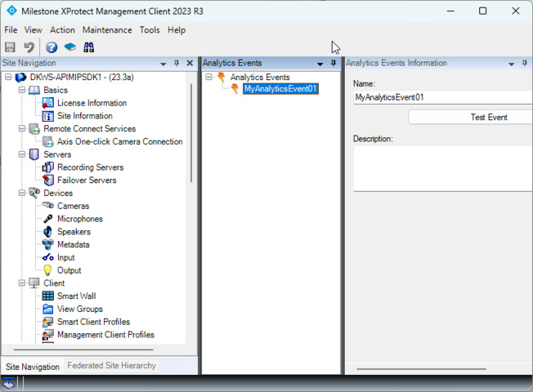The image size is (533, 392).
Task: Select MyAnalyticsEvent01 in the events tree
Action: click(280, 89)
